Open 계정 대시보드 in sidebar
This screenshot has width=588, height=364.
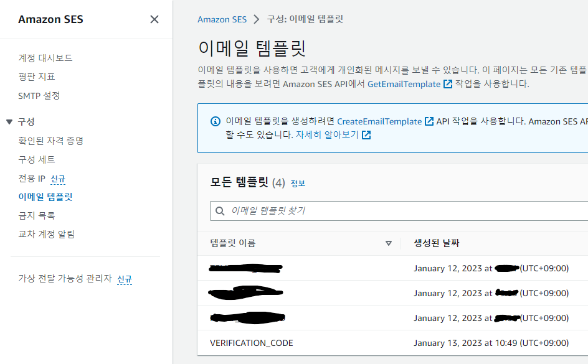click(45, 58)
